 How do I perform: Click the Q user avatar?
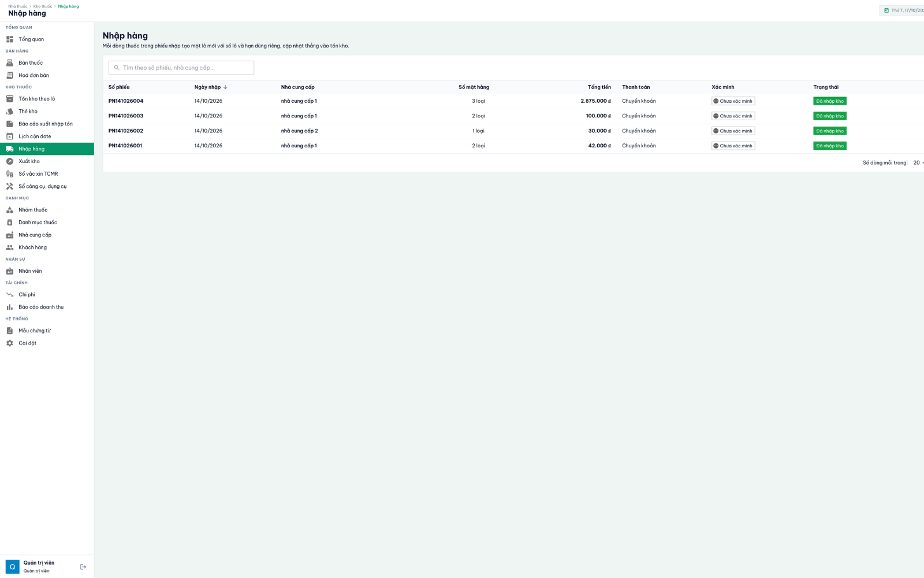[13, 567]
